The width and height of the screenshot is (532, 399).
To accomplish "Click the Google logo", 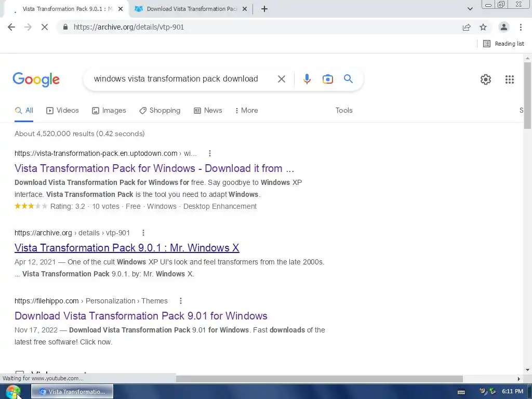I will [x=36, y=79].
